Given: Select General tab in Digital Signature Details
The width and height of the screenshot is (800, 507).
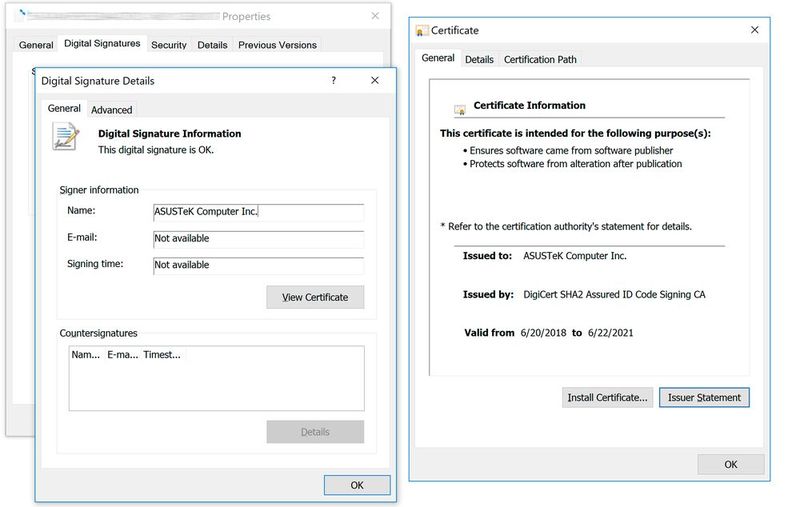Looking at the screenshot, I should point(64,108).
